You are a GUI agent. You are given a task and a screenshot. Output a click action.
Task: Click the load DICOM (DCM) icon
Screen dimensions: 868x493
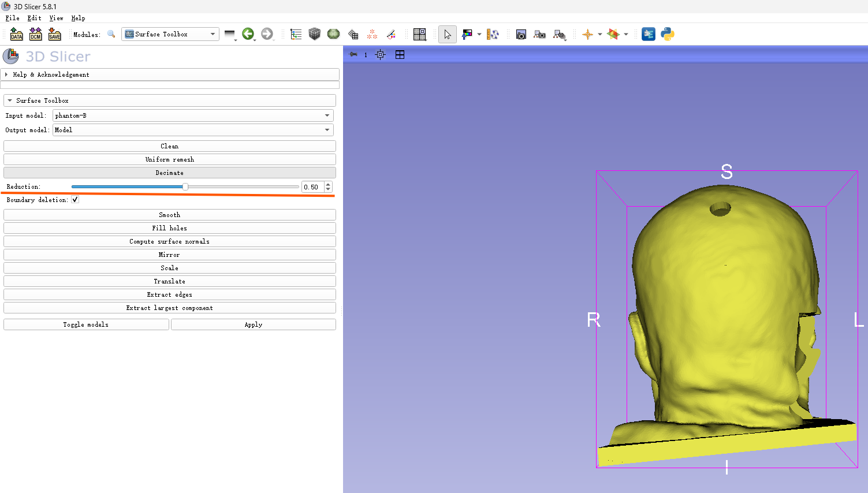click(35, 34)
